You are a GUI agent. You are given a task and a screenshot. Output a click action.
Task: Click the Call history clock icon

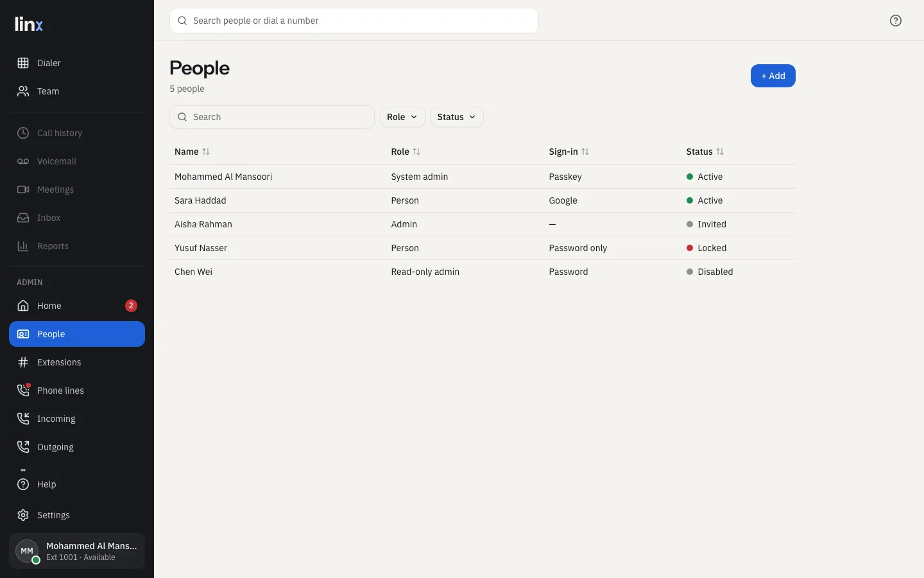(x=23, y=133)
